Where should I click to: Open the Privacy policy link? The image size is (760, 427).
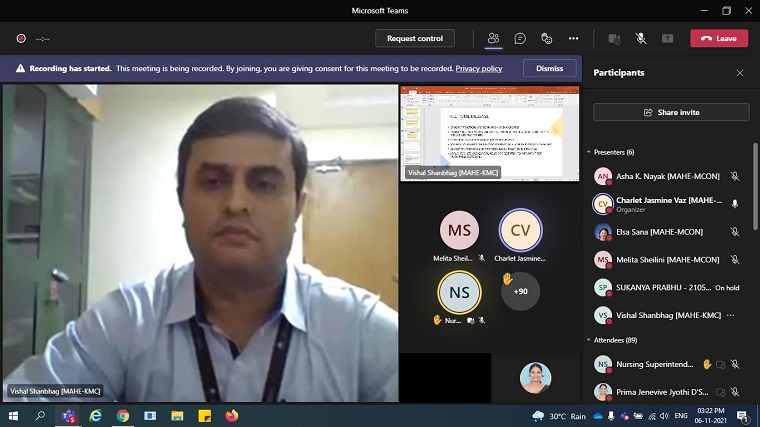pyautogui.click(x=478, y=68)
